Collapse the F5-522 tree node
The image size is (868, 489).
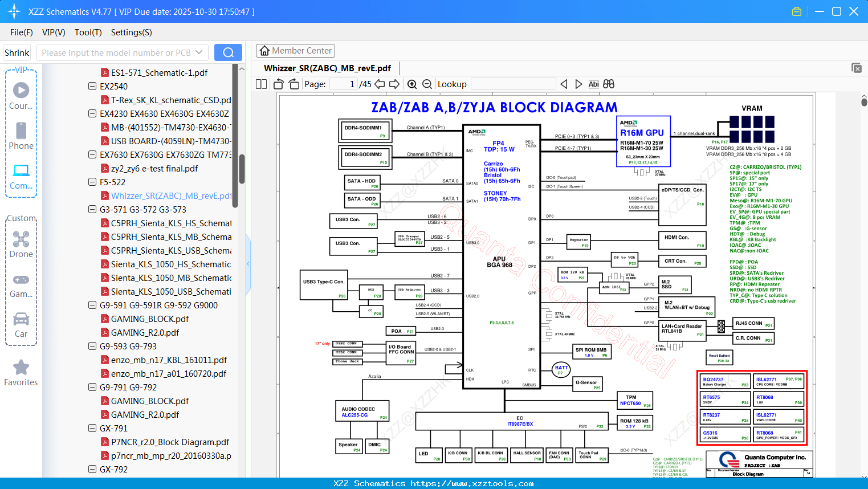[92, 182]
